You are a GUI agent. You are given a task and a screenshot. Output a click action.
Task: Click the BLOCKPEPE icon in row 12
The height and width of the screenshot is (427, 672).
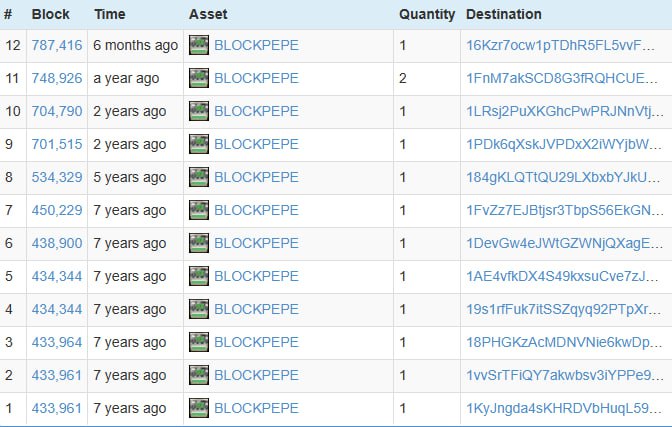pyautogui.click(x=199, y=45)
